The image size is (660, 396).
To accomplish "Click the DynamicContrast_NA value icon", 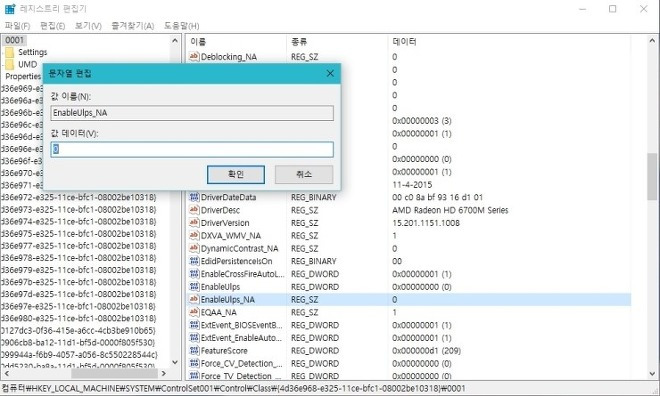I will click(x=194, y=248).
